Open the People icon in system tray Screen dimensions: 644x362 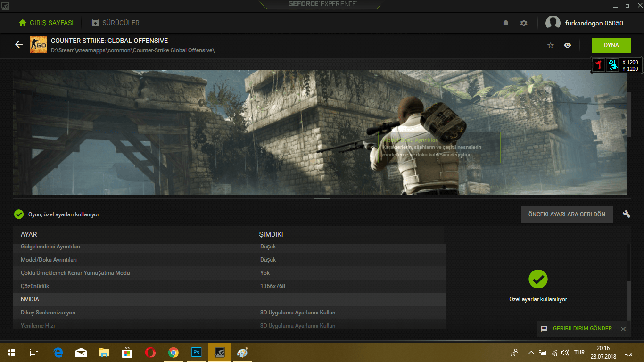514,353
